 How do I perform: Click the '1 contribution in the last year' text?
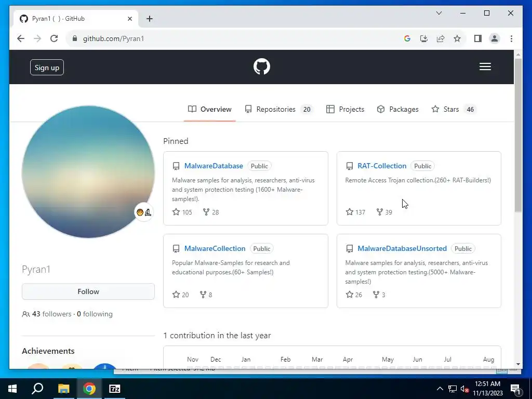click(217, 336)
